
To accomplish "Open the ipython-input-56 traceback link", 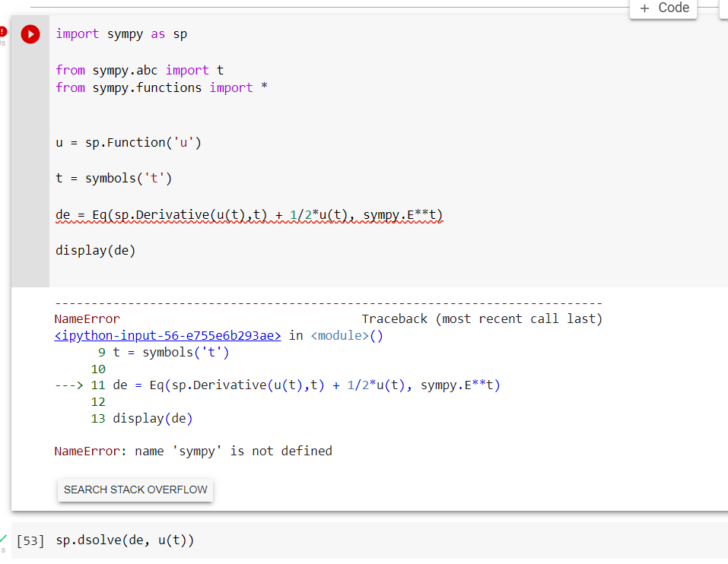I will (x=167, y=336).
